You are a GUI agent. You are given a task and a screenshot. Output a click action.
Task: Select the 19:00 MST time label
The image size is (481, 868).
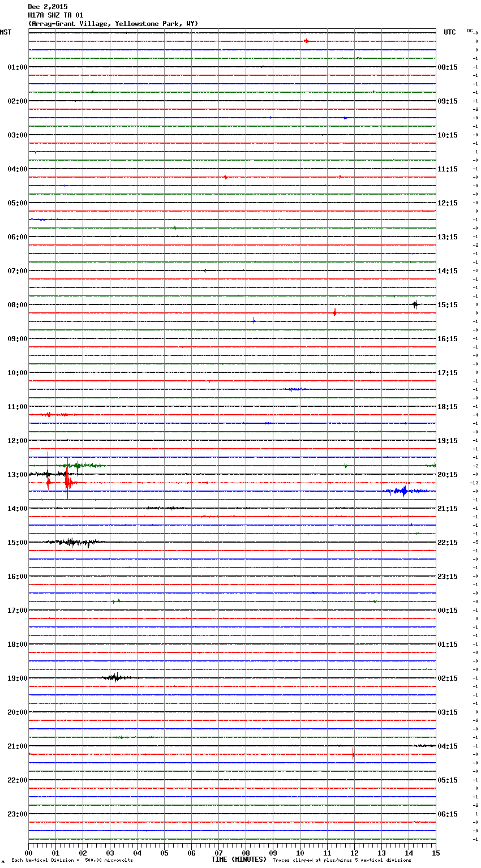[x=18, y=678]
